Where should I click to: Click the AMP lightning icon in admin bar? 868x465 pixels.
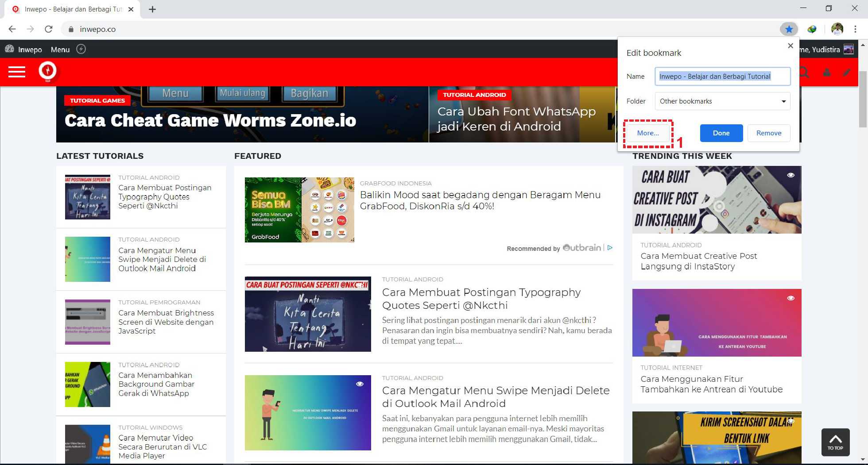(x=81, y=49)
